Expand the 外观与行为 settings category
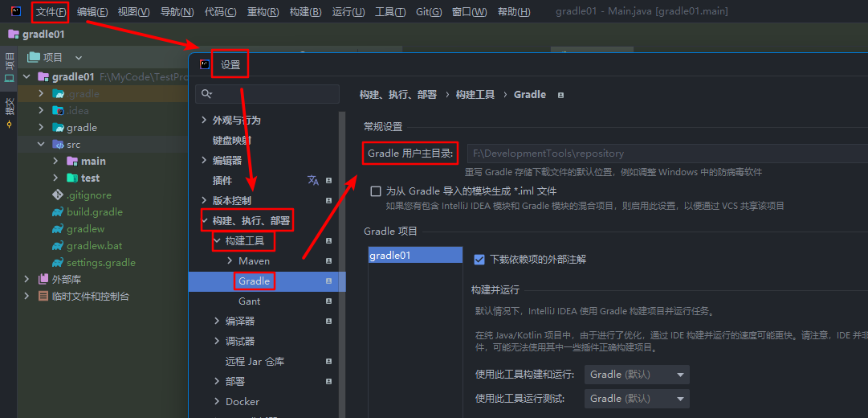 [x=204, y=121]
